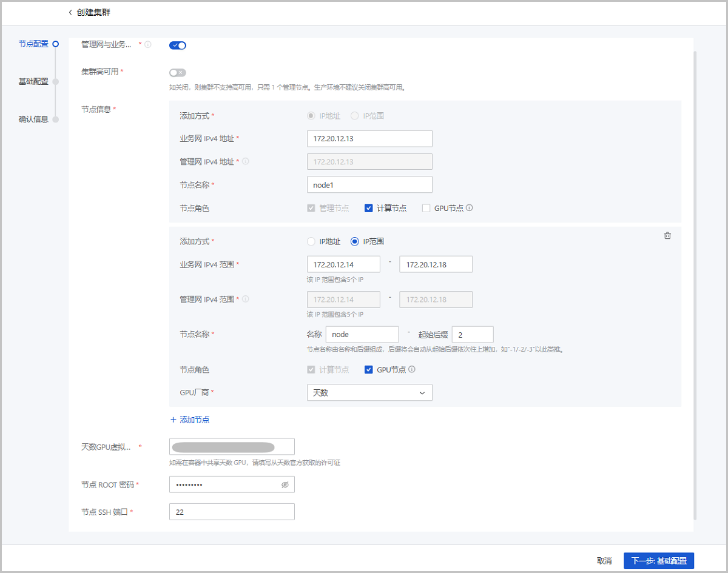This screenshot has width=728, height=573.
Task: Click info icon beside 管理网 IPv4 范围
Action: coord(246,299)
